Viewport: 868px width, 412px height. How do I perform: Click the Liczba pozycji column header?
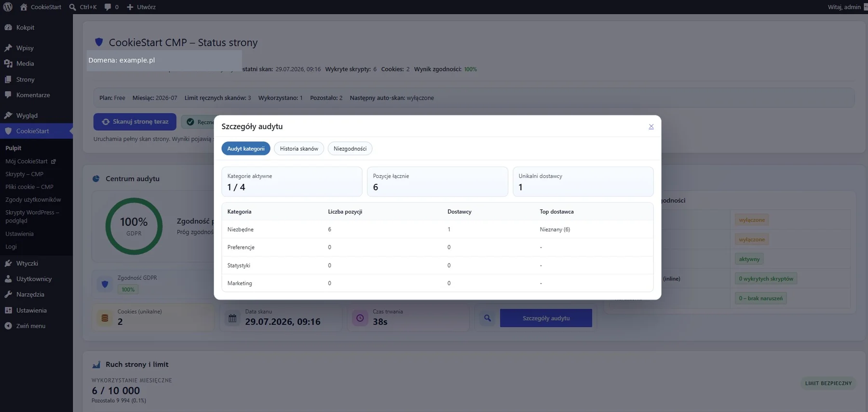[345, 212]
